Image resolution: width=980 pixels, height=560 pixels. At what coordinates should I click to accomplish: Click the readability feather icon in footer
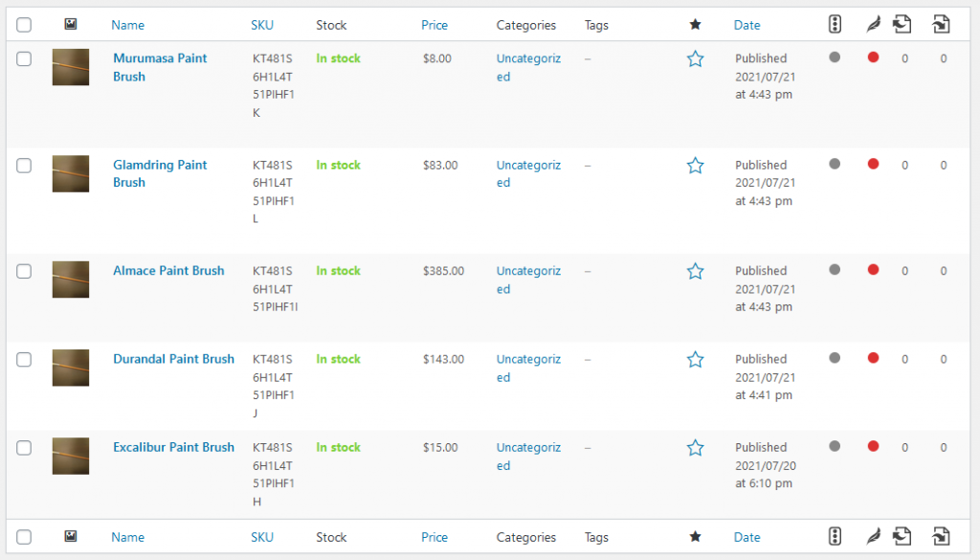pyautogui.click(x=873, y=536)
